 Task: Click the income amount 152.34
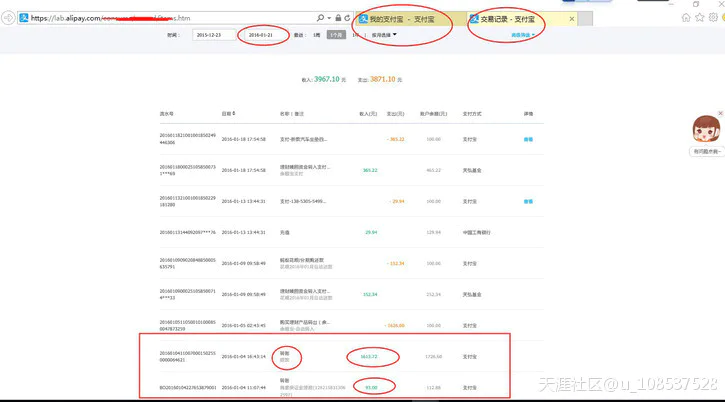point(370,294)
